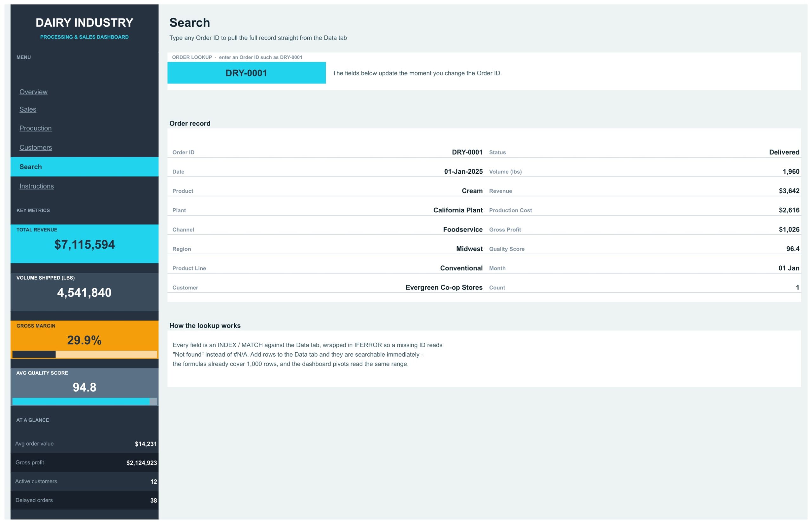Click the Gross profit $2,124,923 figure
This screenshot has width=812, height=524.
pyautogui.click(x=142, y=463)
